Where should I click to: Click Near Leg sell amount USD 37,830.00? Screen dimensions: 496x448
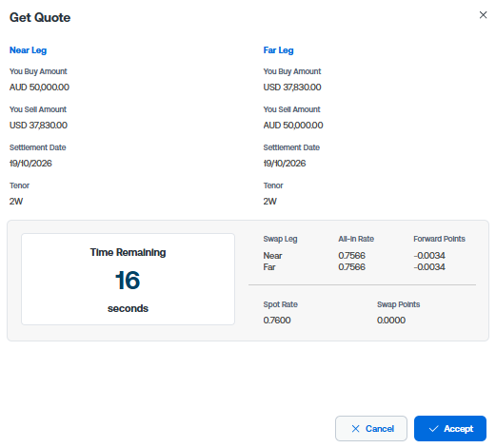click(38, 126)
